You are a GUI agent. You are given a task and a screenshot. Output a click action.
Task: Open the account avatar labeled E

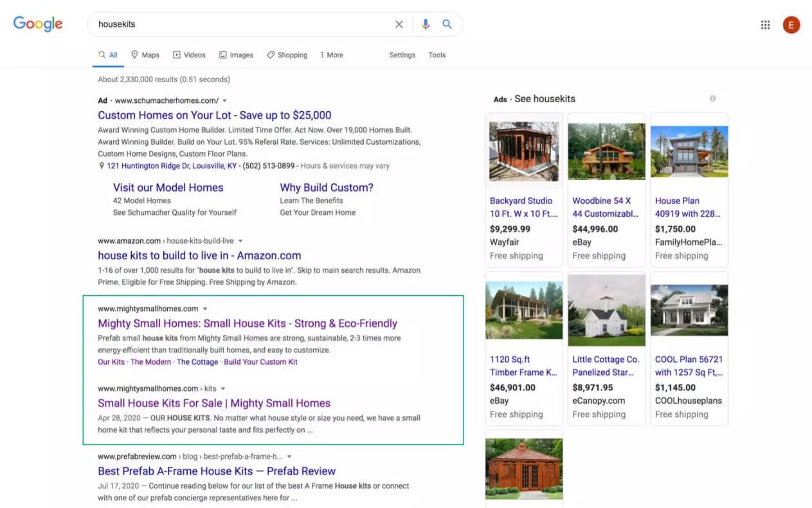(x=791, y=25)
